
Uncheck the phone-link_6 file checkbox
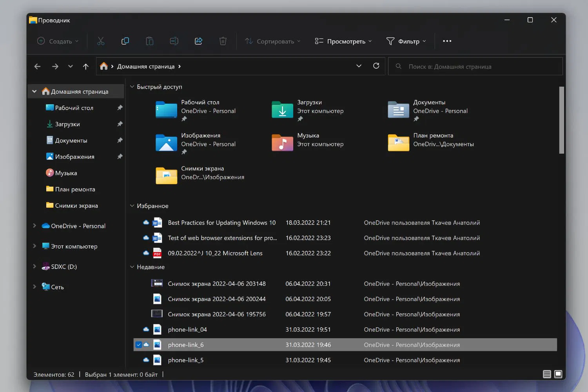[138, 345]
